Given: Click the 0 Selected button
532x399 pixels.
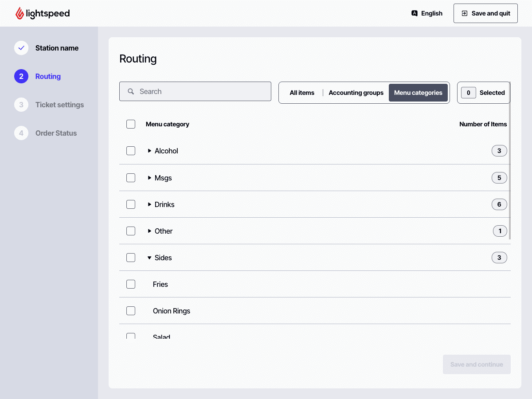Looking at the screenshot, I should point(484,93).
